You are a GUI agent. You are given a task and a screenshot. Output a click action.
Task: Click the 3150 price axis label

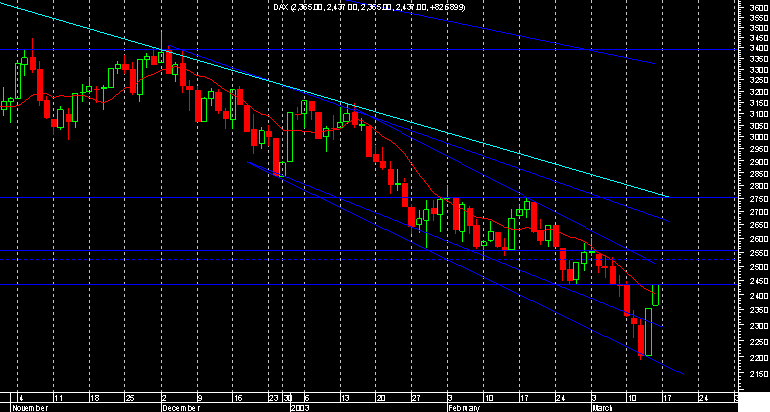point(759,103)
